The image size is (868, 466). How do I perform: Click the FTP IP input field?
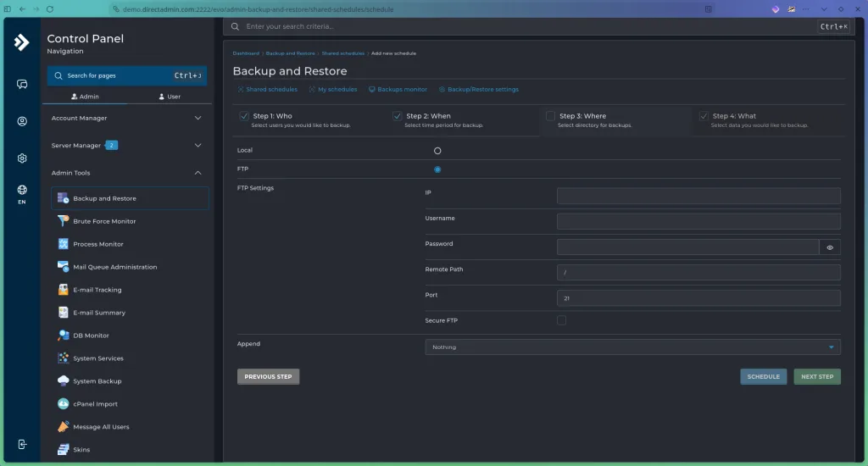(x=698, y=196)
